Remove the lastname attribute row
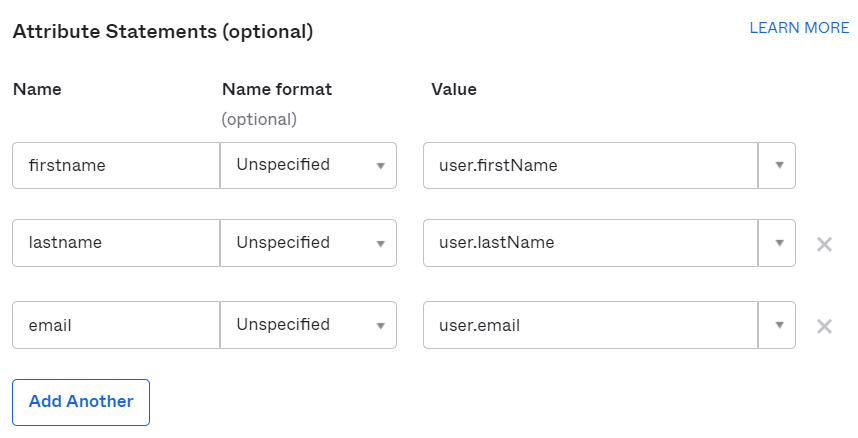Screen dimensions: 858x438 click(824, 244)
